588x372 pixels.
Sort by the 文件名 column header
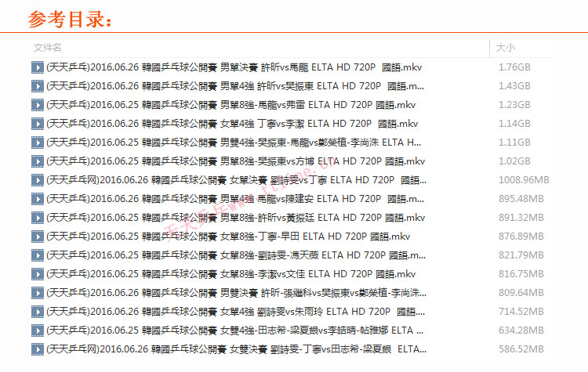tap(48, 48)
